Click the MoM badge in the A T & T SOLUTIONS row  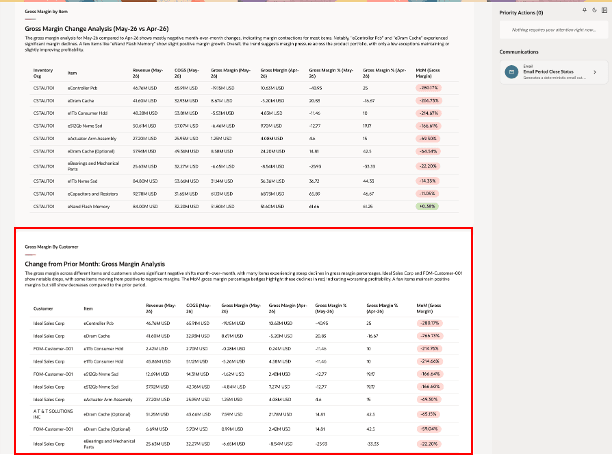429,414
